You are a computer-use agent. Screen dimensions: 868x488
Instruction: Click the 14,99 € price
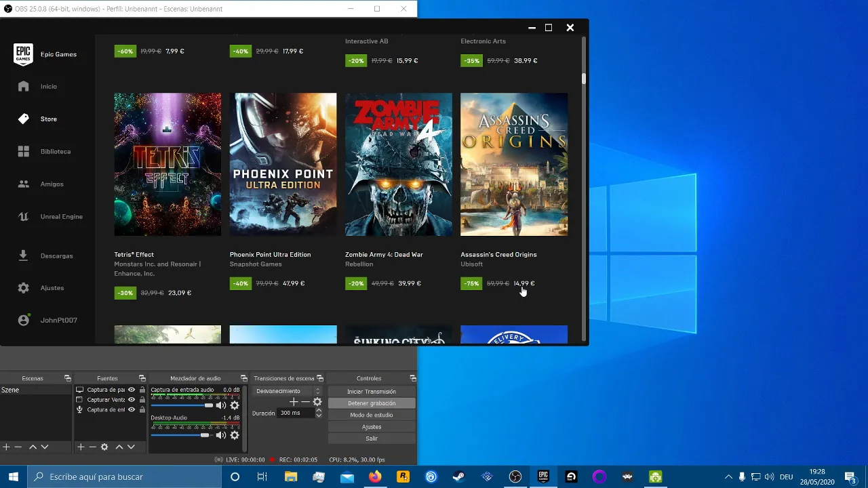point(524,283)
